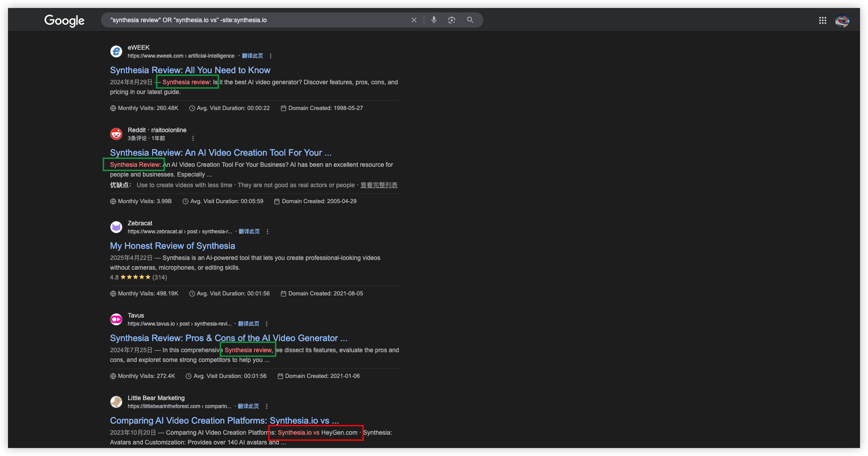
Task: Open the Google apps grid
Action: [x=823, y=20]
